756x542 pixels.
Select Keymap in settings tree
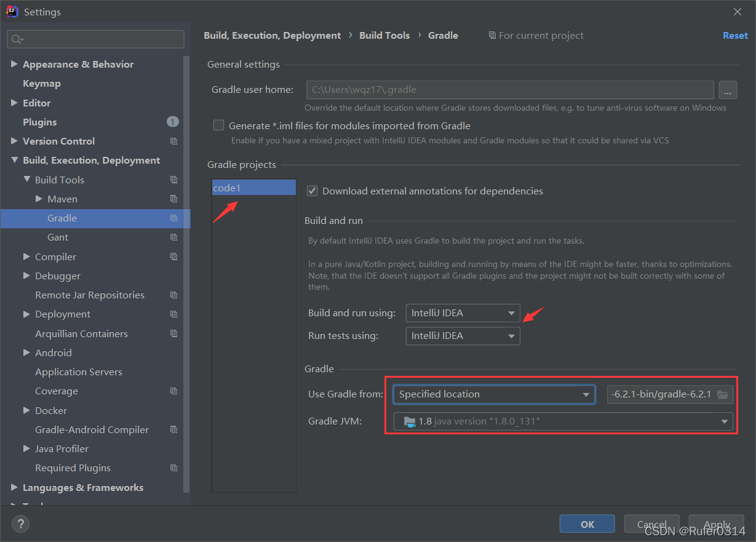tap(42, 84)
